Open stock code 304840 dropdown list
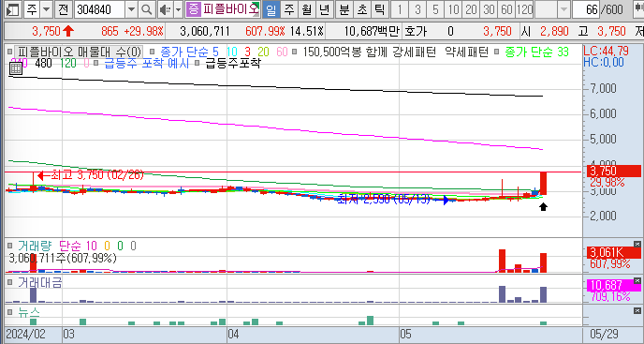644x344 pixels. [131, 9]
